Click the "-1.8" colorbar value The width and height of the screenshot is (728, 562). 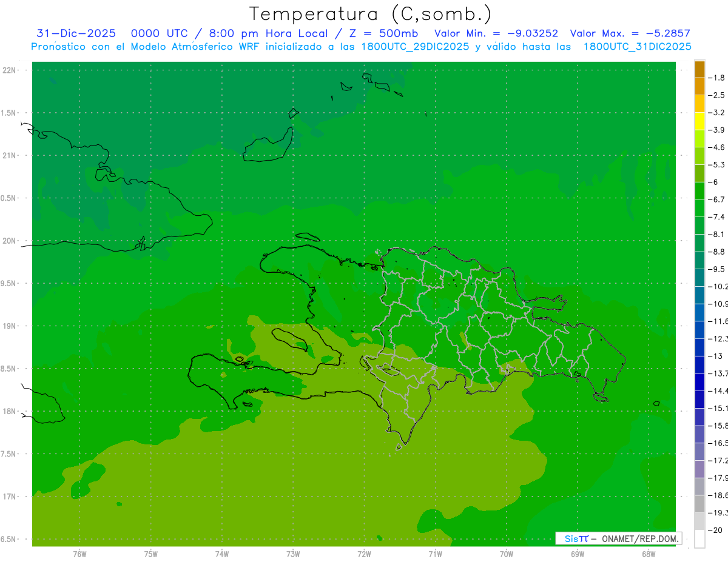(x=716, y=78)
